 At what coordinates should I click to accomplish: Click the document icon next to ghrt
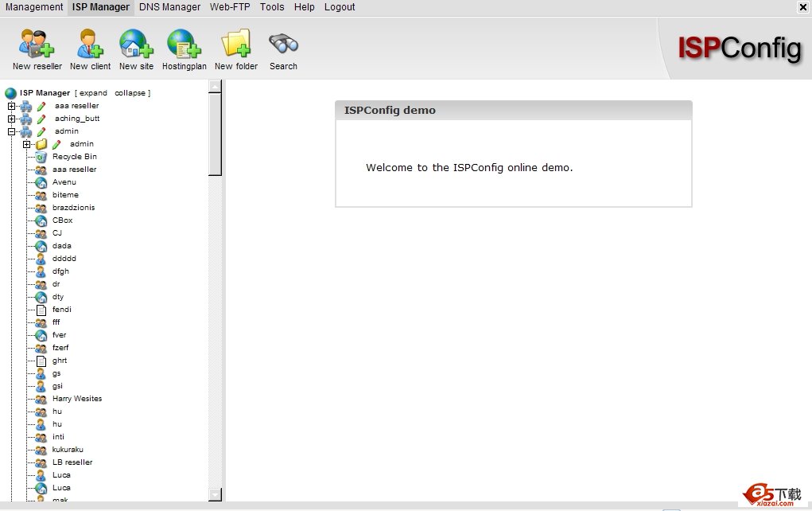click(x=41, y=361)
